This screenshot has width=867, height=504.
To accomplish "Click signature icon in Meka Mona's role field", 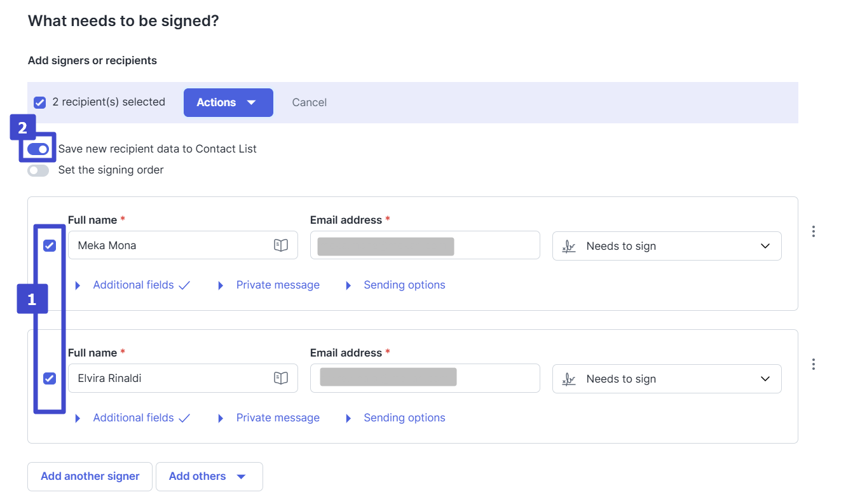I will [569, 247].
